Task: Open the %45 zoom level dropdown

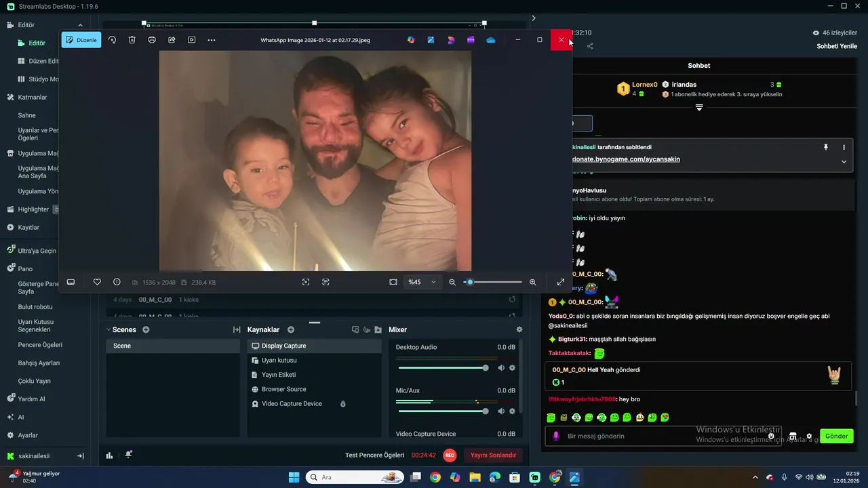Action: (422, 282)
